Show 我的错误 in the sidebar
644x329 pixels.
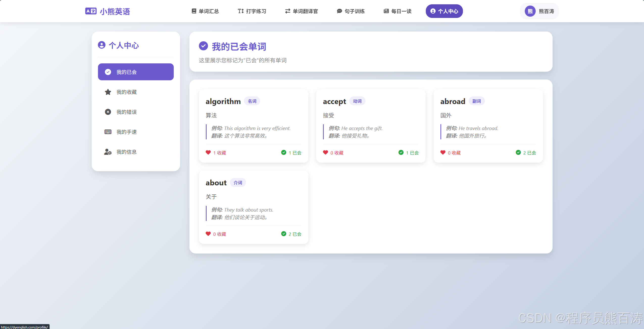point(136,112)
